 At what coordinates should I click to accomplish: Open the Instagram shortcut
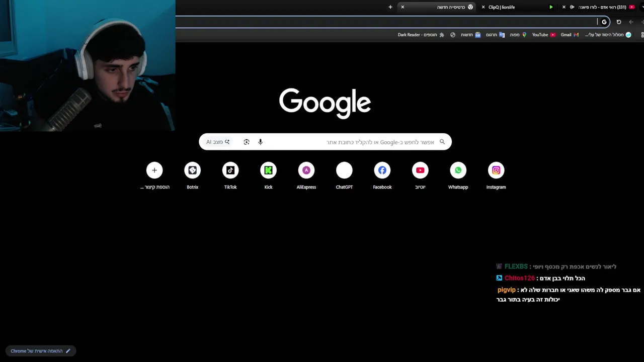tap(496, 176)
